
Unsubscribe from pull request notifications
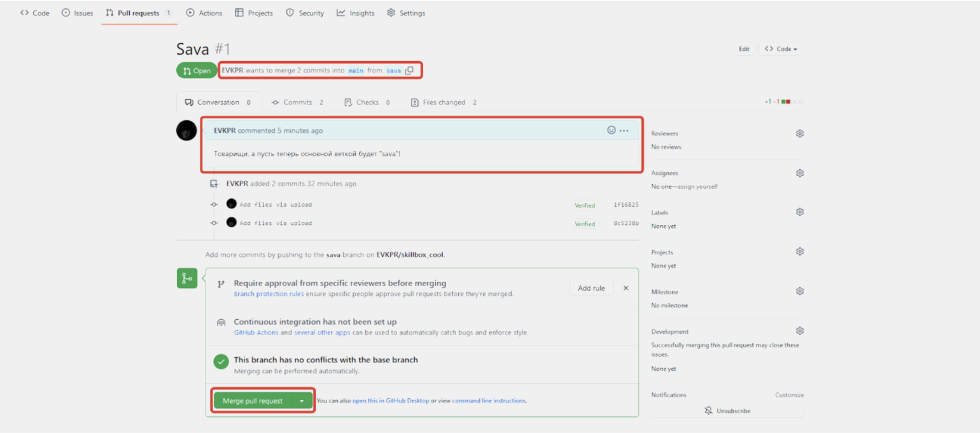(x=727, y=411)
